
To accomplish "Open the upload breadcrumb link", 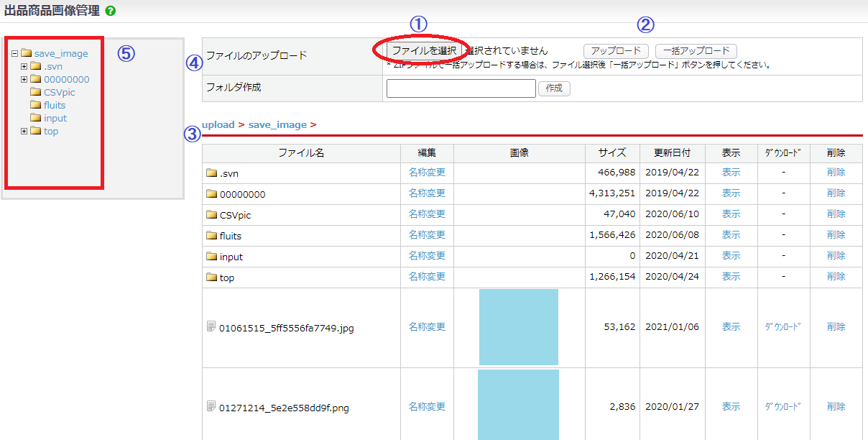I will tap(218, 124).
